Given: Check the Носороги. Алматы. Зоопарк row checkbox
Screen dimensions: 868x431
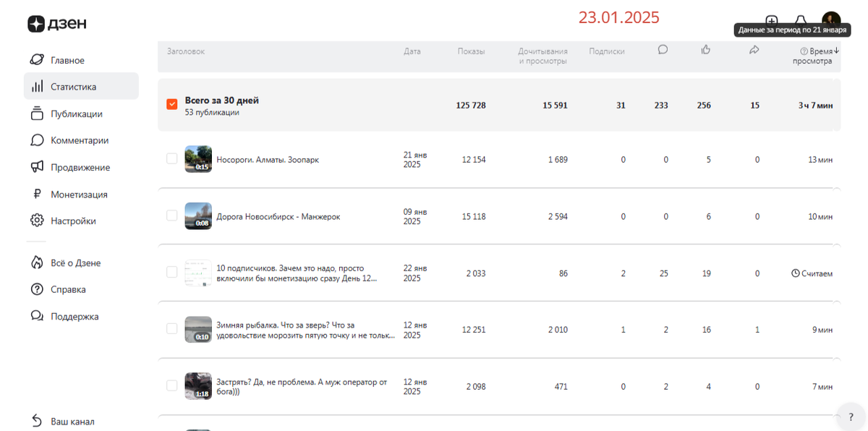Looking at the screenshot, I should 172,158.
